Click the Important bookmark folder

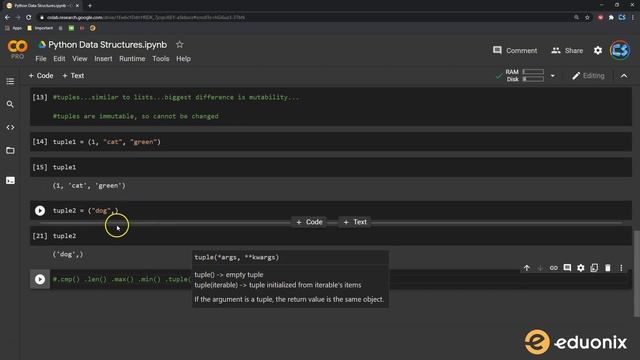coord(40,28)
